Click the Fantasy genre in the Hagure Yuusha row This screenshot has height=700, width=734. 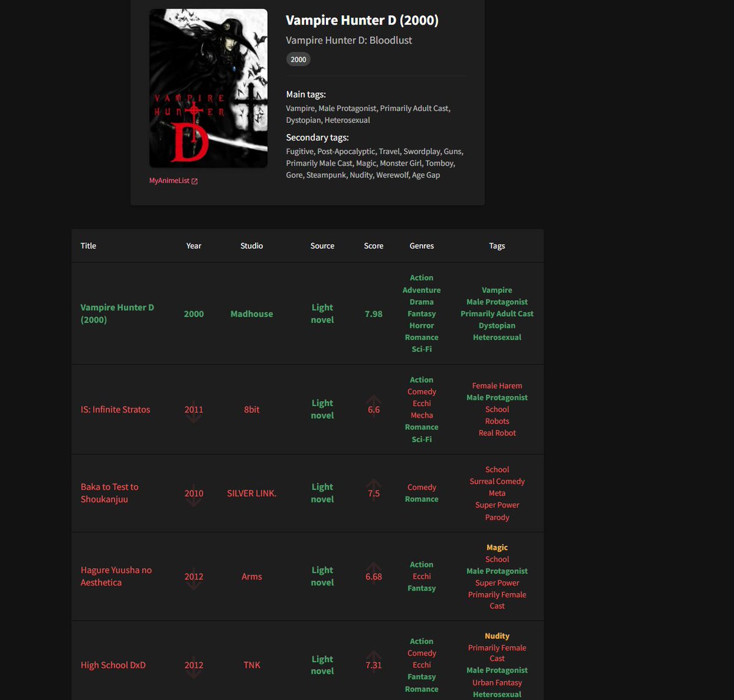tap(421, 588)
